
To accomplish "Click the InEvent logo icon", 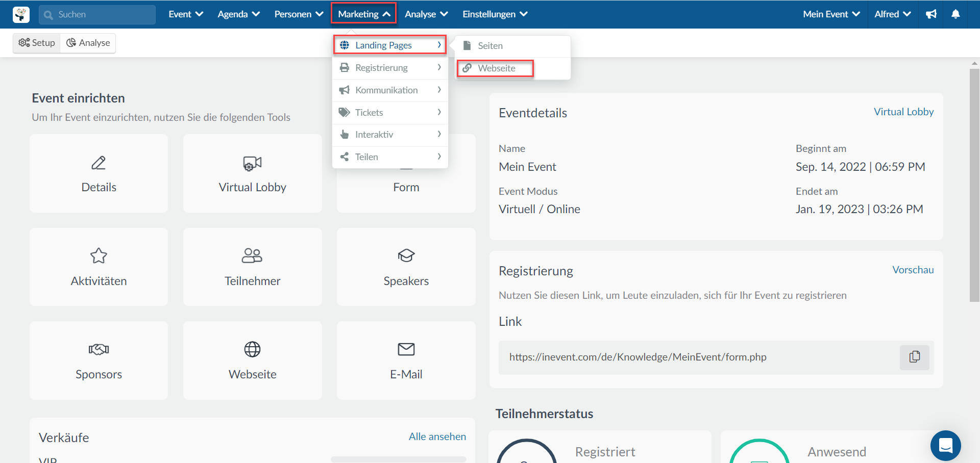I will click(x=21, y=14).
